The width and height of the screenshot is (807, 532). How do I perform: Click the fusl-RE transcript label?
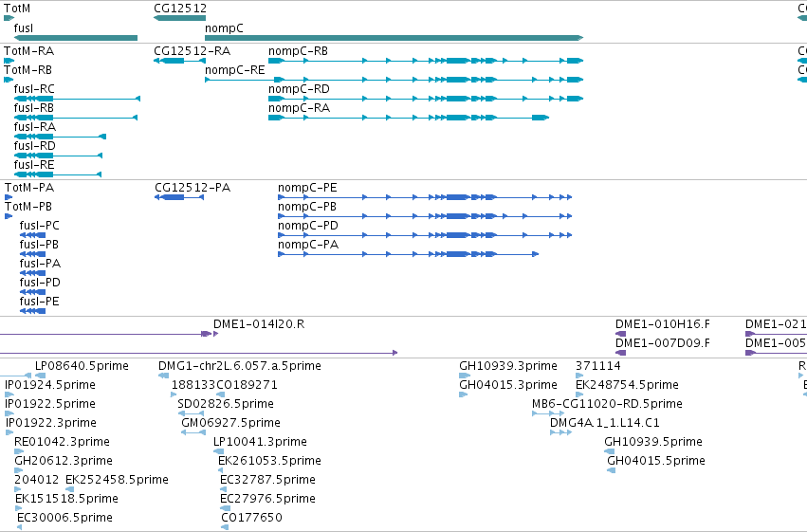(34, 165)
